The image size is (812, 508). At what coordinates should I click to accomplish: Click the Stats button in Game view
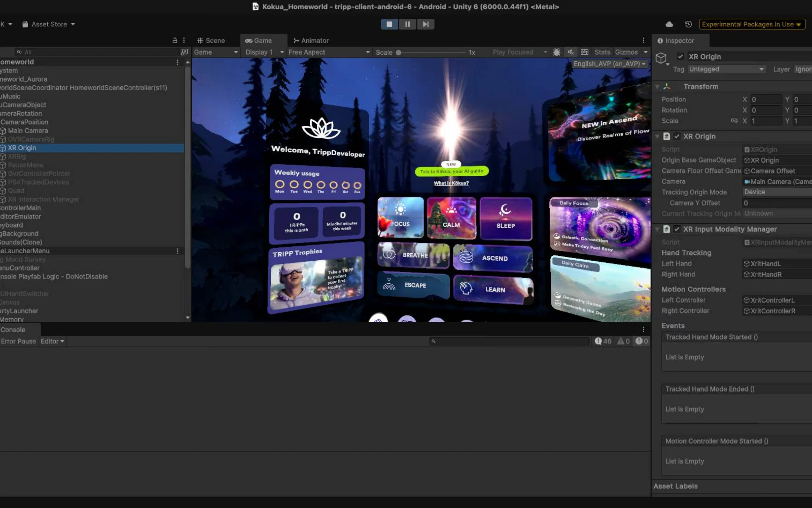(x=602, y=52)
